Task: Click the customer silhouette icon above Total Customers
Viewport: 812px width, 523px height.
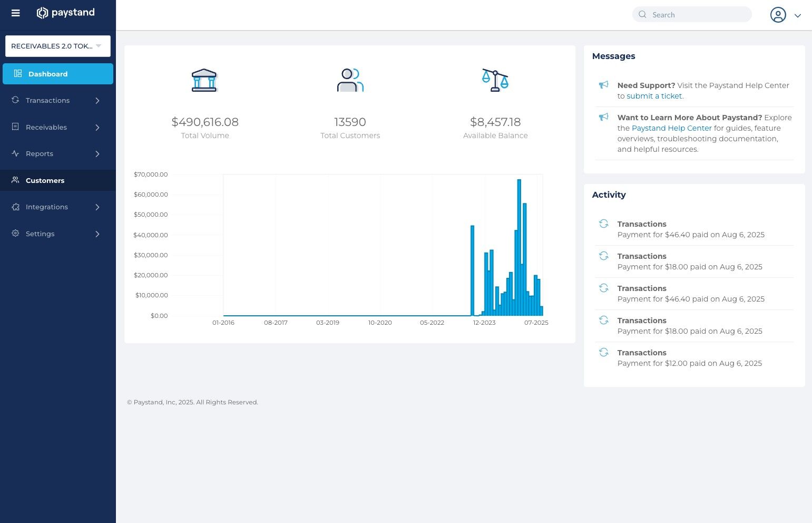Action: 350,80
